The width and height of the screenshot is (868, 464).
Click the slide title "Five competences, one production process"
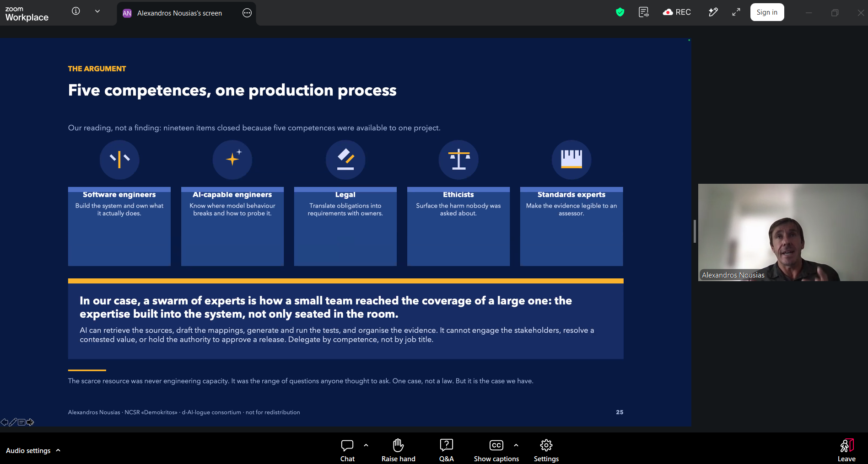232,91
